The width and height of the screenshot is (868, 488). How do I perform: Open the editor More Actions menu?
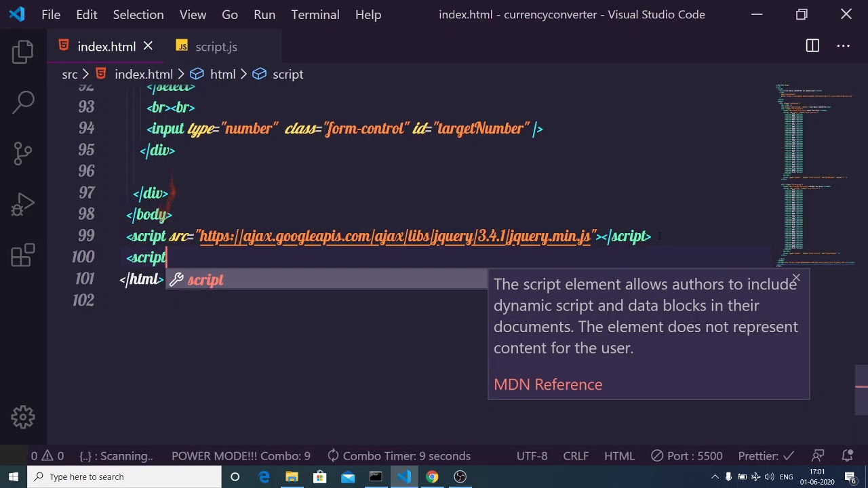click(844, 46)
